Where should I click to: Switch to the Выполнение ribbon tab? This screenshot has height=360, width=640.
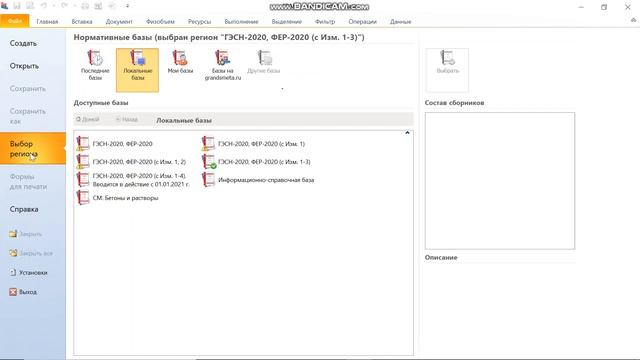pyautogui.click(x=241, y=21)
